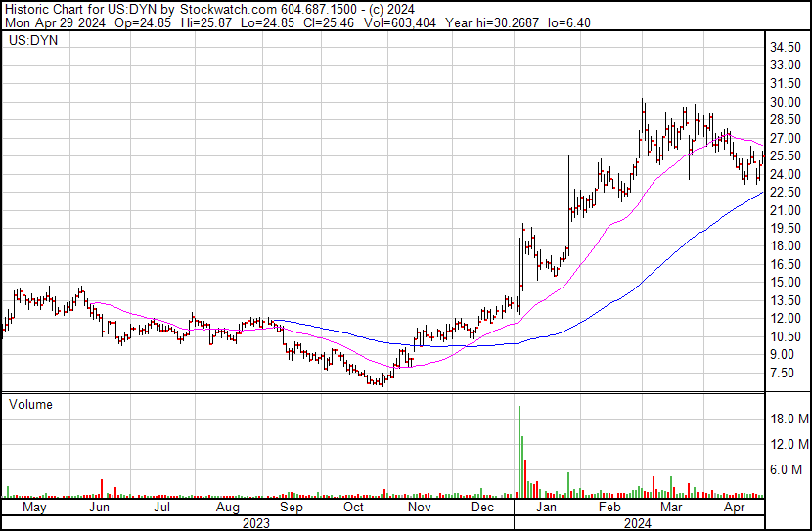Select the Apr month label on axis
This screenshot has height=531, width=812.
[735, 508]
